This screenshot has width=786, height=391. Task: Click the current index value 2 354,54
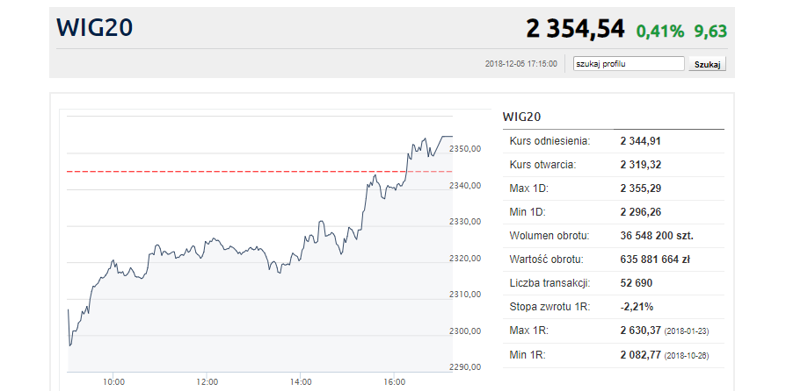pyautogui.click(x=575, y=29)
